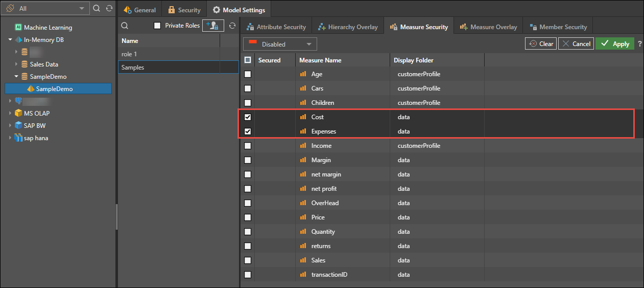The width and height of the screenshot is (644, 288).
Task: Click the Clear button
Action: point(541,44)
